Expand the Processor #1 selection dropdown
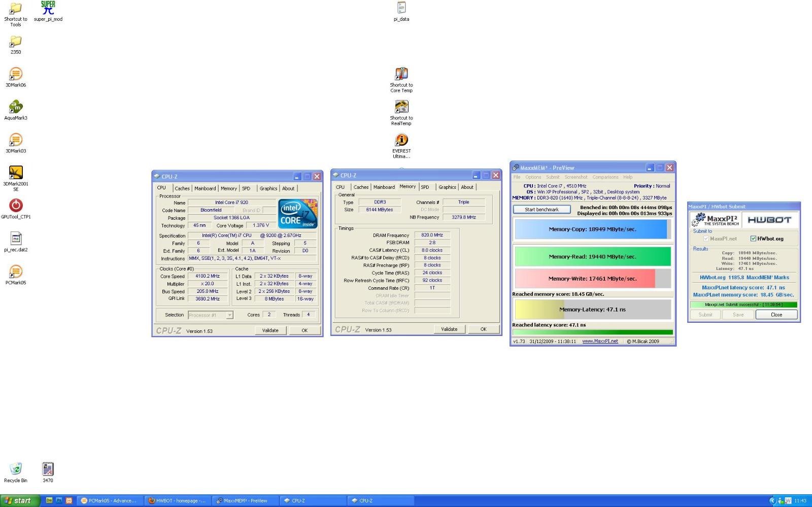The width and height of the screenshot is (812, 507). click(x=229, y=315)
